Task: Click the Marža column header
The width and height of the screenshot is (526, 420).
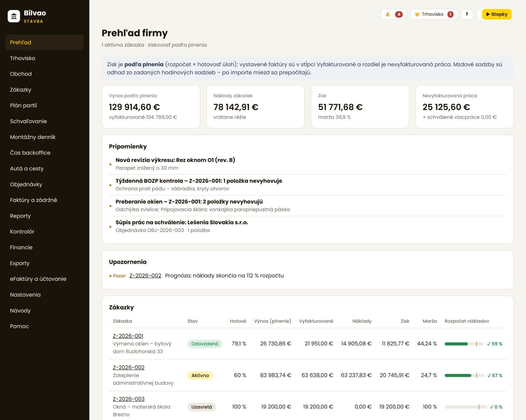Action: (x=430, y=321)
